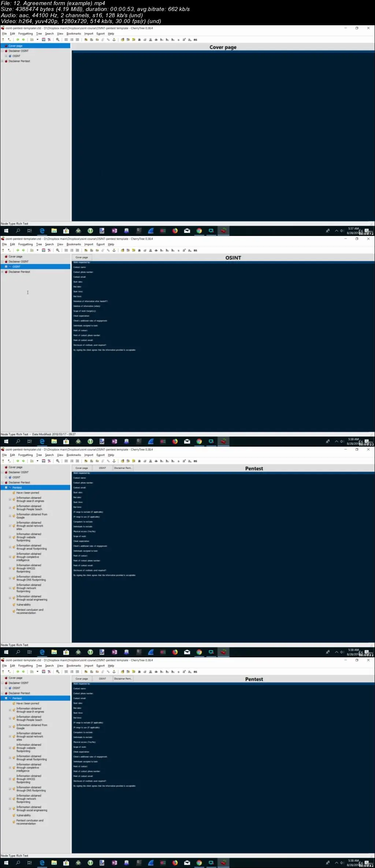Switch to Cover page tab in 00:00:22 frame
Viewport: 375px width, 868px height.
tap(82, 257)
